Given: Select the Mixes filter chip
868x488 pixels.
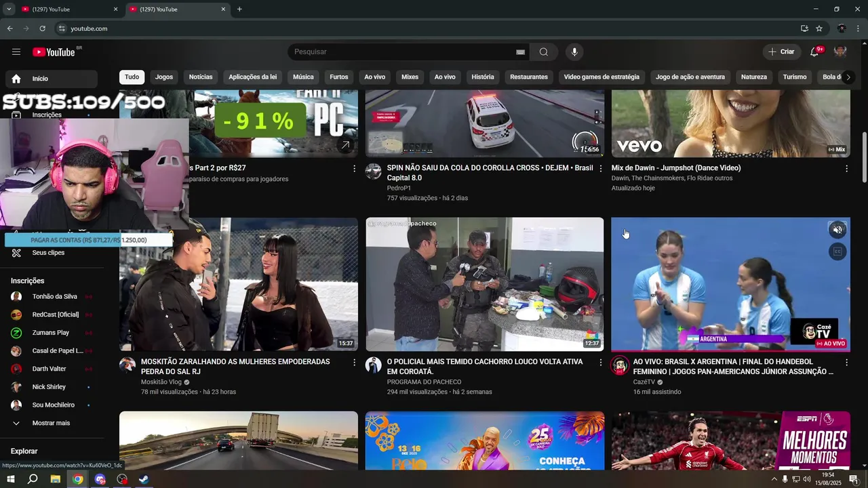Looking at the screenshot, I should click(410, 77).
